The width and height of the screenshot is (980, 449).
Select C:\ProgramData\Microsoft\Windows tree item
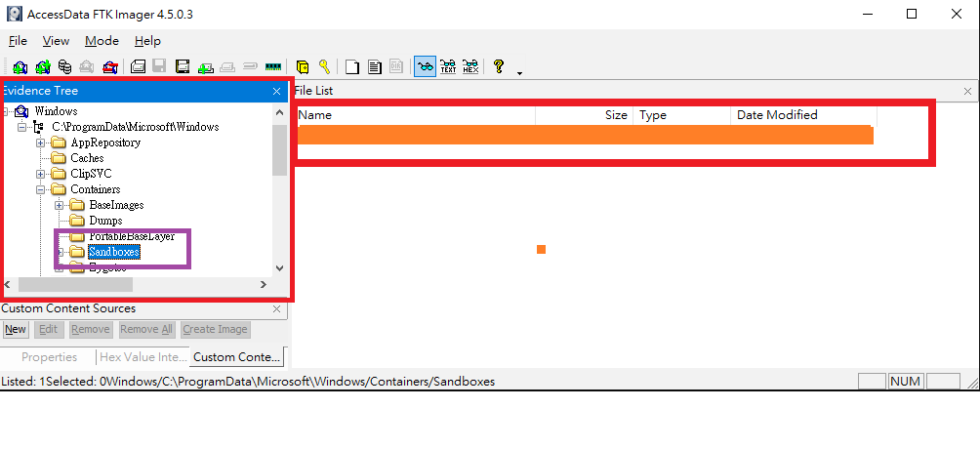(x=135, y=127)
